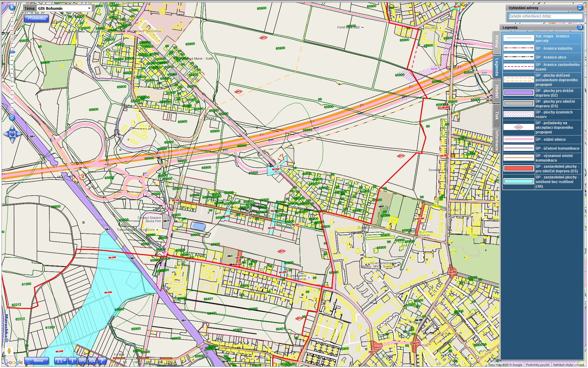Open the Téma GIS Bohumín dropdown
Viewport: 588px width, 368px height.
[64, 8]
